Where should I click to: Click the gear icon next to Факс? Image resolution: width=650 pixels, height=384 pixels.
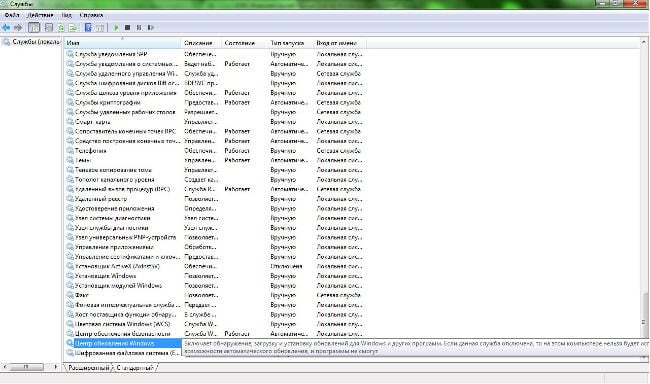(70, 295)
